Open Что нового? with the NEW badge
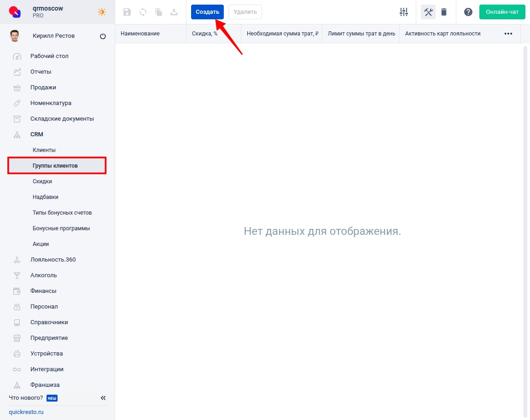Image resolution: width=530 pixels, height=420 pixels. 26,397
